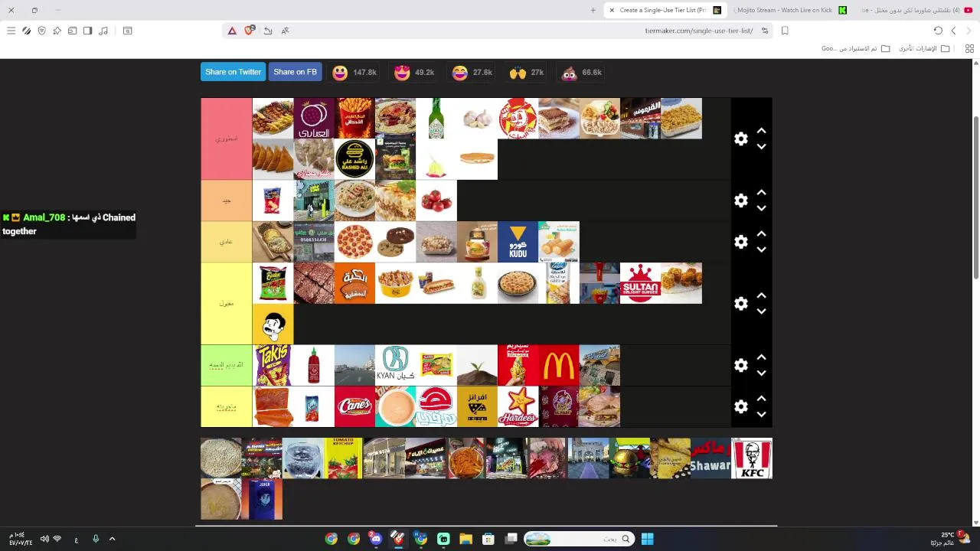980x551 pixels.
Task: Switch to Create a Single-Use Tier List tab
Action: 665,10
